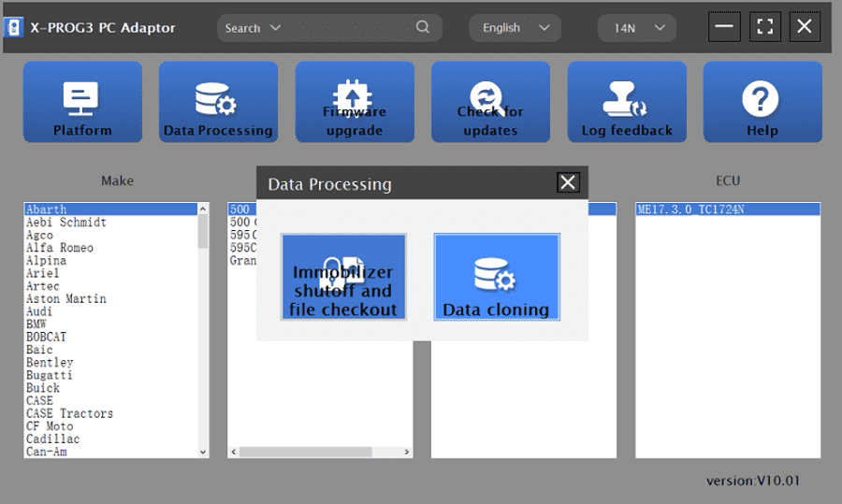Select Abarth in Make list

tap(110, 209)
